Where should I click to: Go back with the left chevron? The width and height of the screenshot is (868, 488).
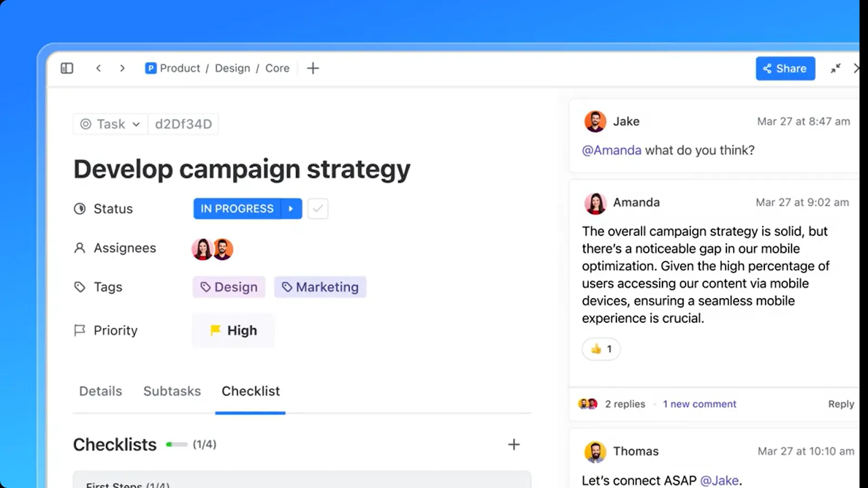pyautogui.click(x=98, y=68)
